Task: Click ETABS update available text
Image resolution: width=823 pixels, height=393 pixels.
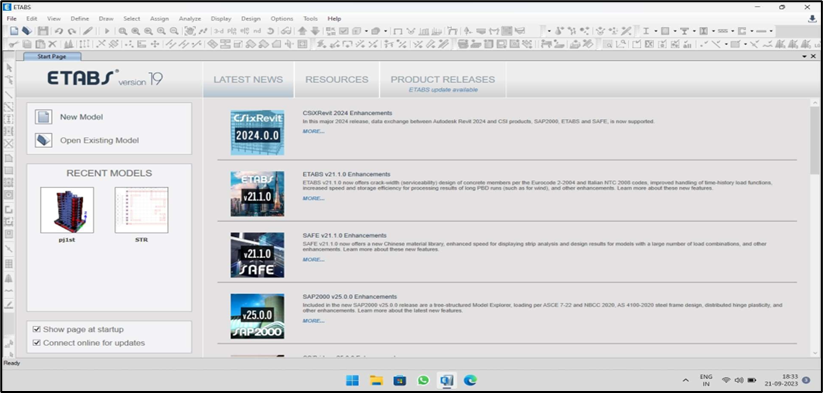Action: (443, 90)
